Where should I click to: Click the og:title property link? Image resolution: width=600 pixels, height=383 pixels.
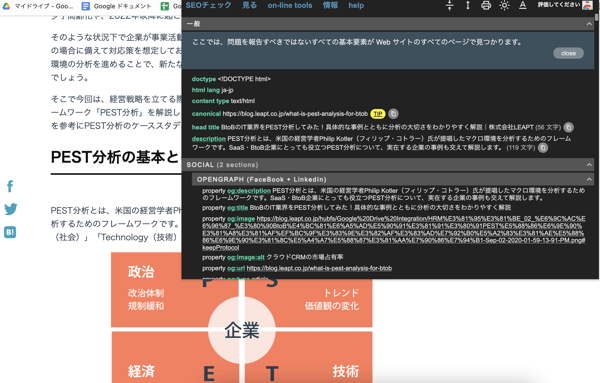click(237, 207)
